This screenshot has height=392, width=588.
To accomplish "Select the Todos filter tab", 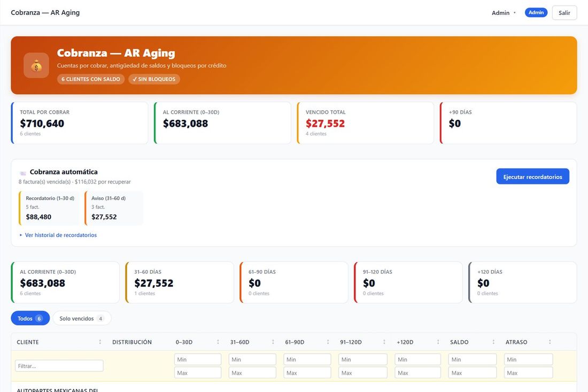I will [30, 318].
